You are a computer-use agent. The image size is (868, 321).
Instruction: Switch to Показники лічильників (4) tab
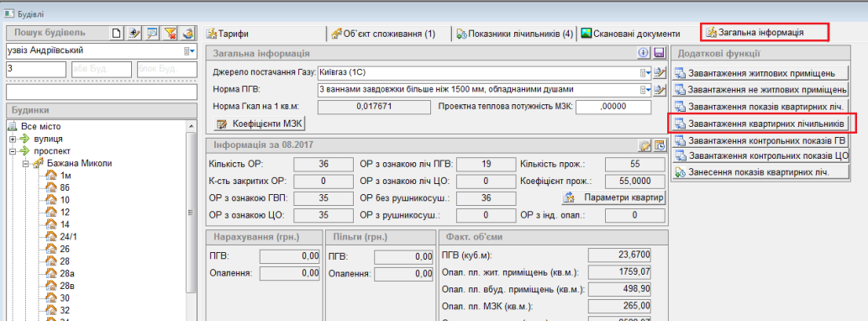514,34
